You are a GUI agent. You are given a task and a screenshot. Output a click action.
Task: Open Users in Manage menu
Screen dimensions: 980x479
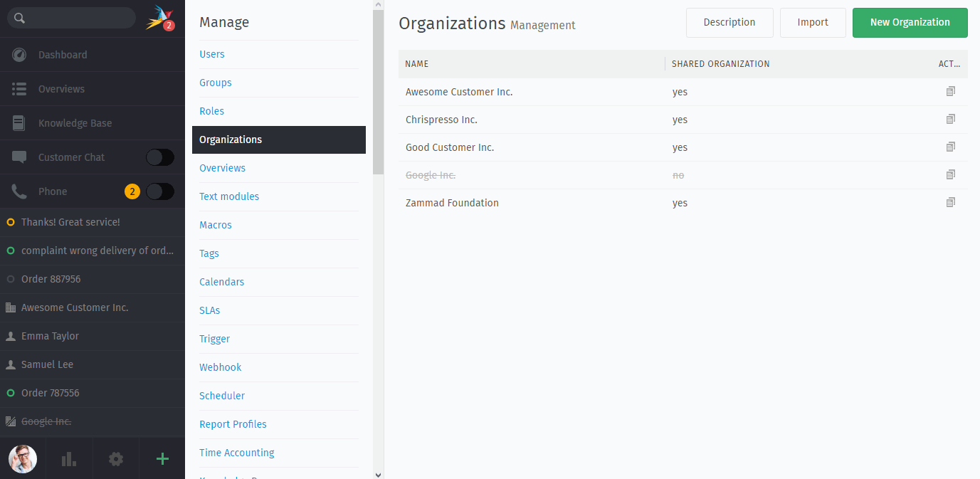click(x=212, y=54)
